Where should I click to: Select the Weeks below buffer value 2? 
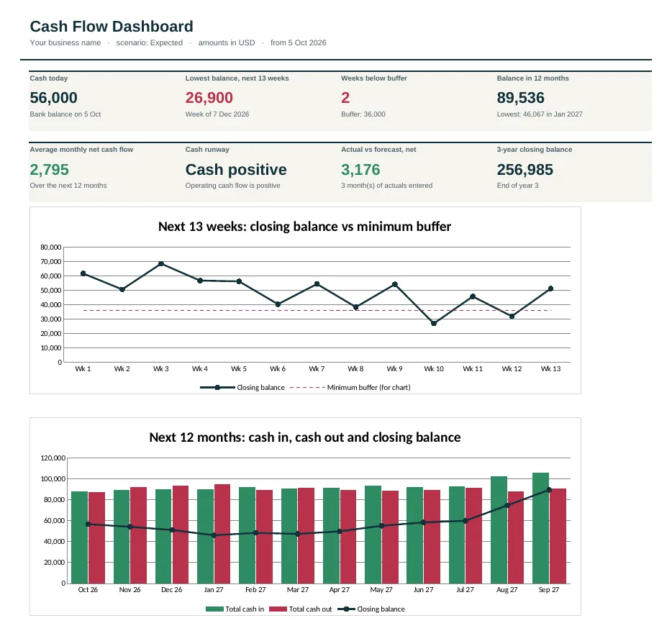coord(345,98)
